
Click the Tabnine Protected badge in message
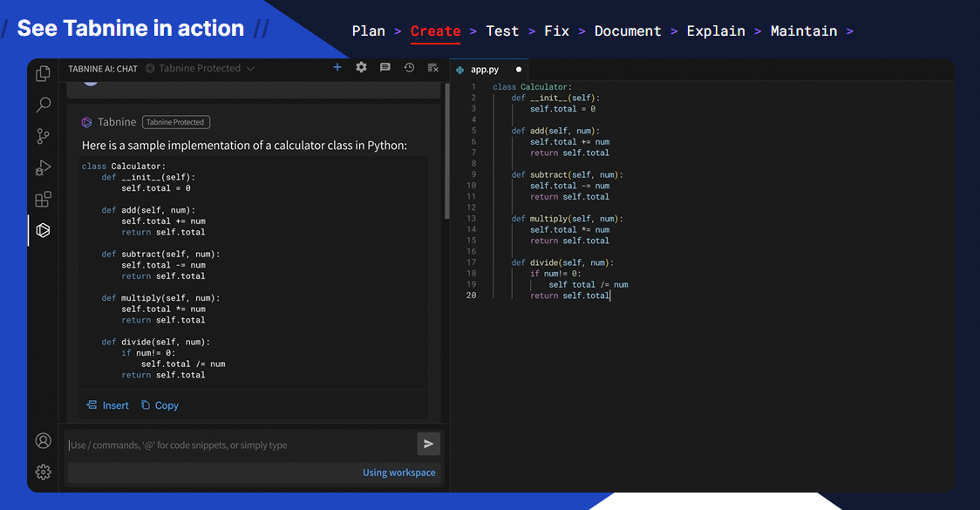175,122
